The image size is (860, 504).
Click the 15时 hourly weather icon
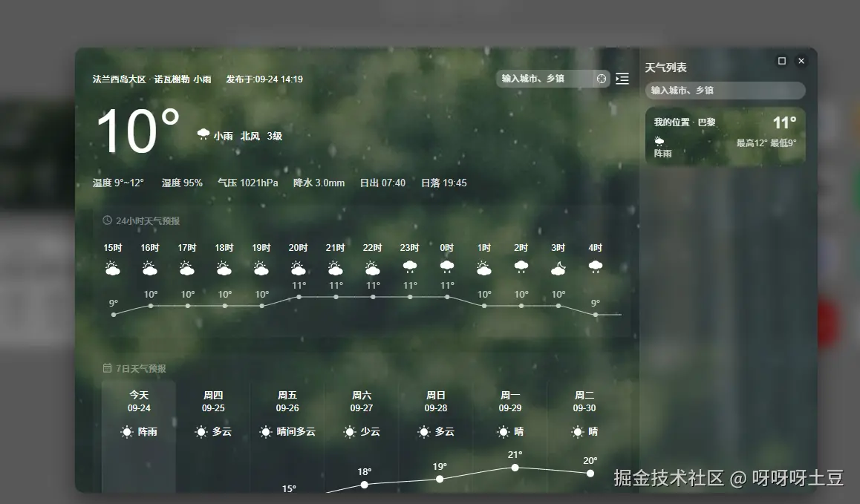(112, 268)
